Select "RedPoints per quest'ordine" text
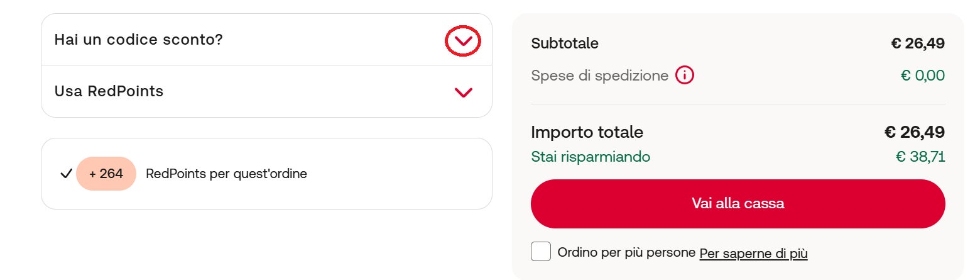 (x=226, y=174)
